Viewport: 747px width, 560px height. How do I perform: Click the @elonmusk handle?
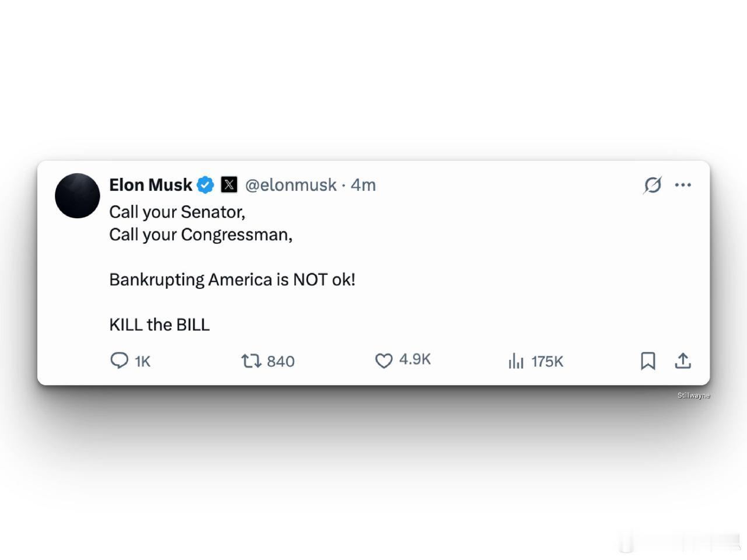point(291,185)
